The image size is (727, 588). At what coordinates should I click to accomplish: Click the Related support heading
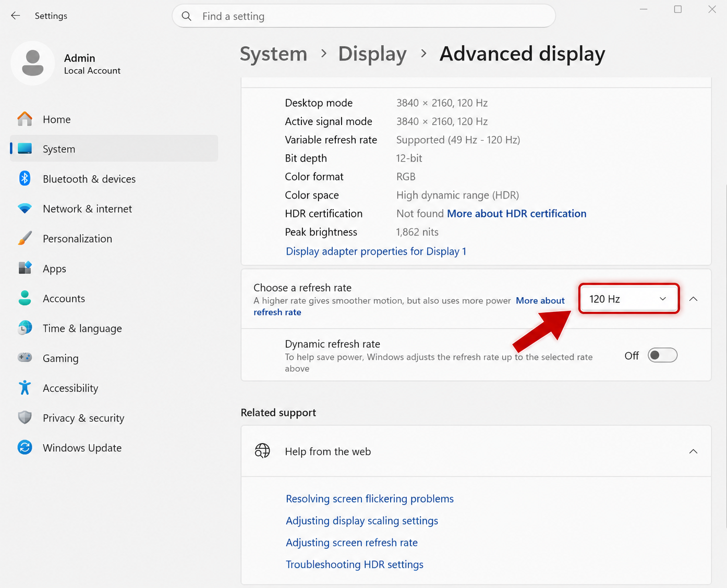click(x=278, y=412)
